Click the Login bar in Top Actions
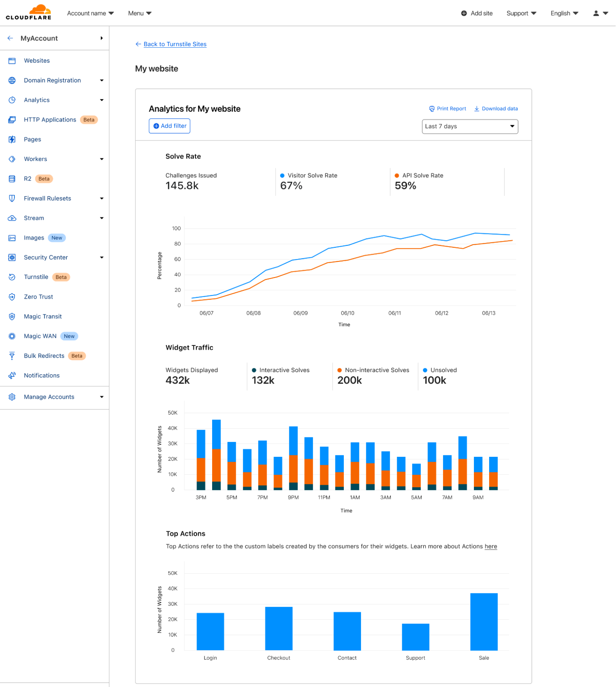This screenshot has height=687, width=616. click(210, 632)
